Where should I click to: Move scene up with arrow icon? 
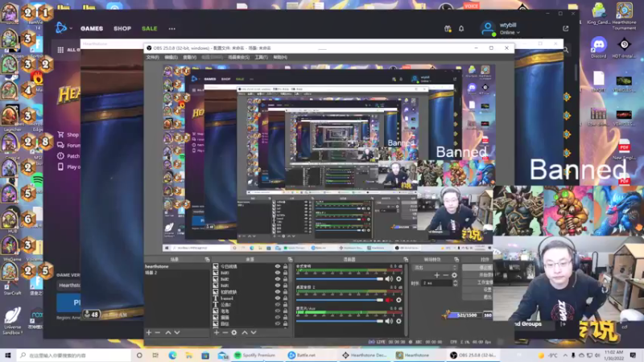[x=168, y=332]
